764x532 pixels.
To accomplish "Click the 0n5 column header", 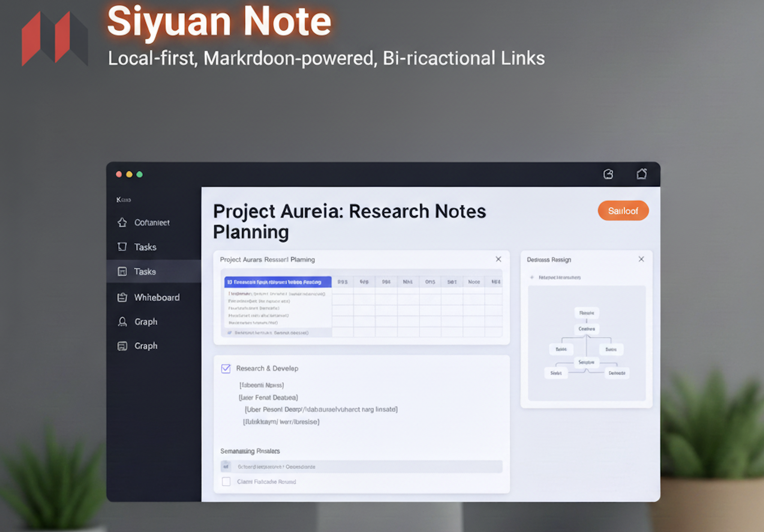I will (430, 282).
